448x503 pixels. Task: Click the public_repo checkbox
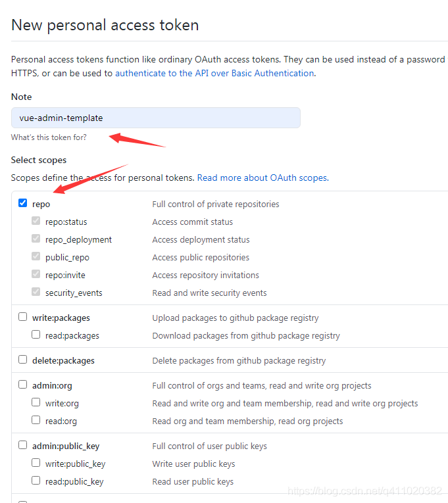[x=36, y=257]
